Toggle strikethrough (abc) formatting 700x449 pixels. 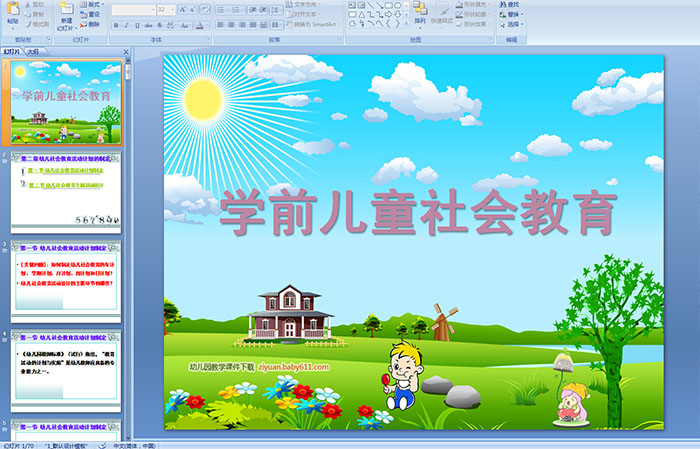(149, 25)
